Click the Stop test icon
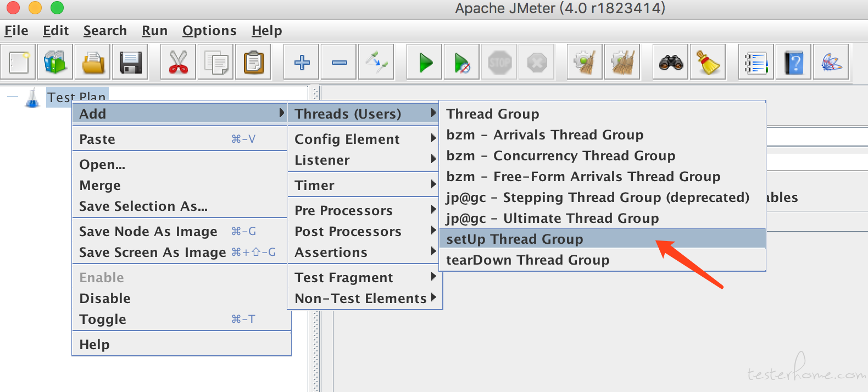Image resolution: width=868 pixels, height=392 pixels. pos(499,62)
